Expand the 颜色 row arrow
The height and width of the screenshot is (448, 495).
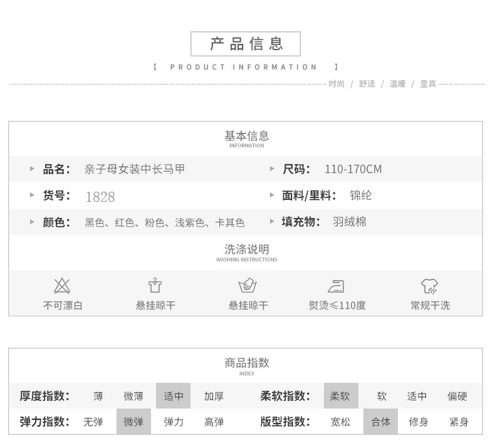click(33, 222)
